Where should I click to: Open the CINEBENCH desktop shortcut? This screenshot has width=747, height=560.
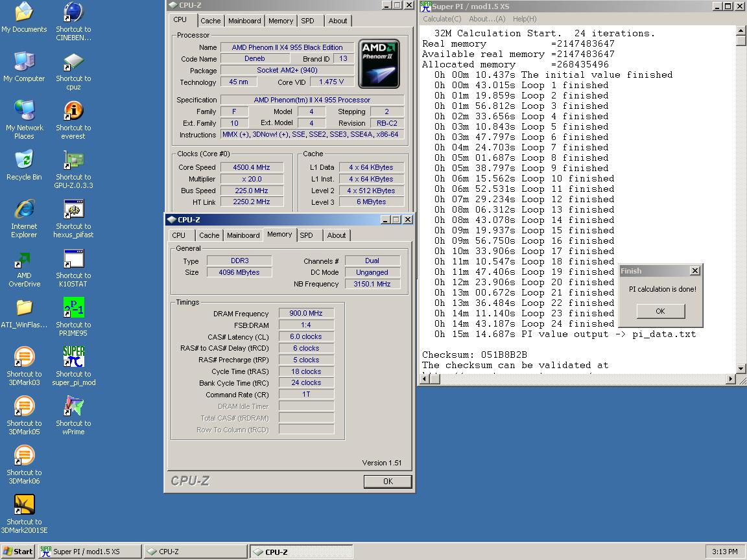(73, 13)
